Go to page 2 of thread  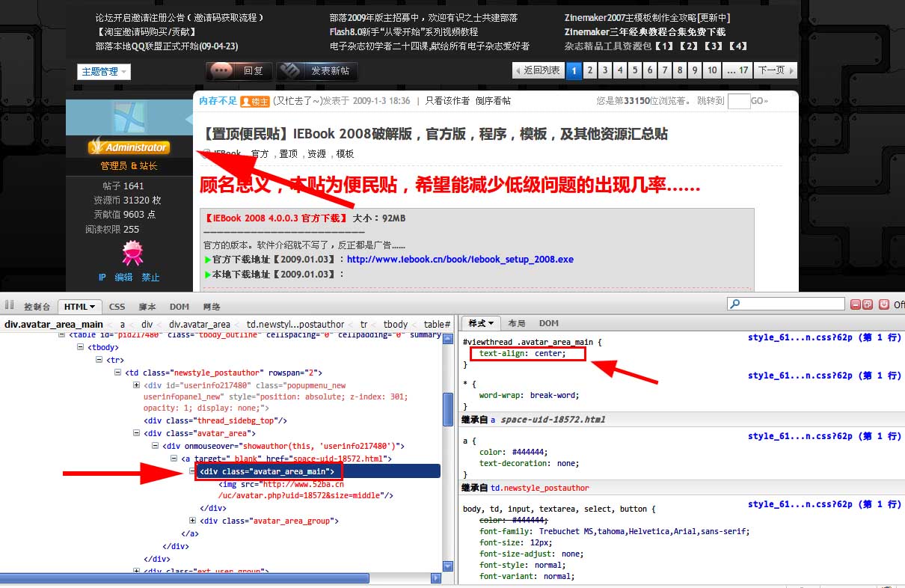pos(589,70)
